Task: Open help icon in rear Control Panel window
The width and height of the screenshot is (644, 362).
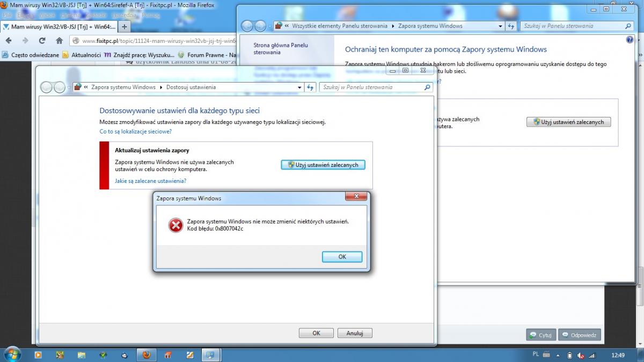Action: click(630, 40)
